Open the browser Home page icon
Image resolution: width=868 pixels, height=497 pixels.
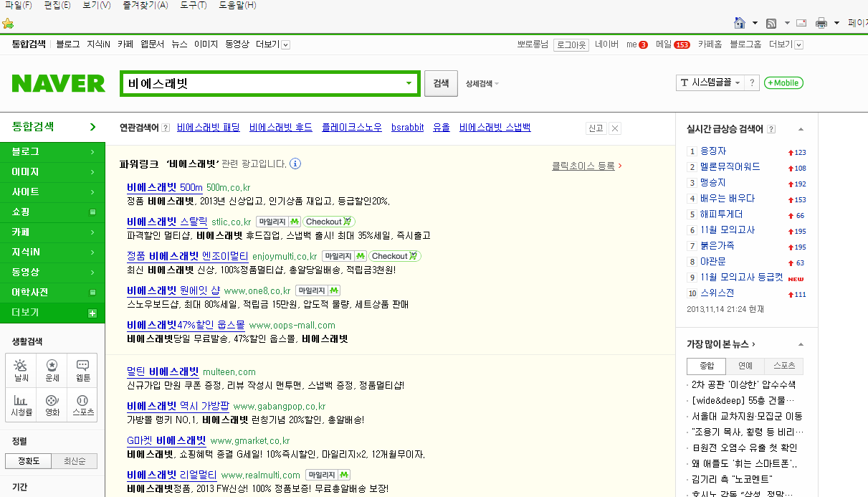coord(740,23)
